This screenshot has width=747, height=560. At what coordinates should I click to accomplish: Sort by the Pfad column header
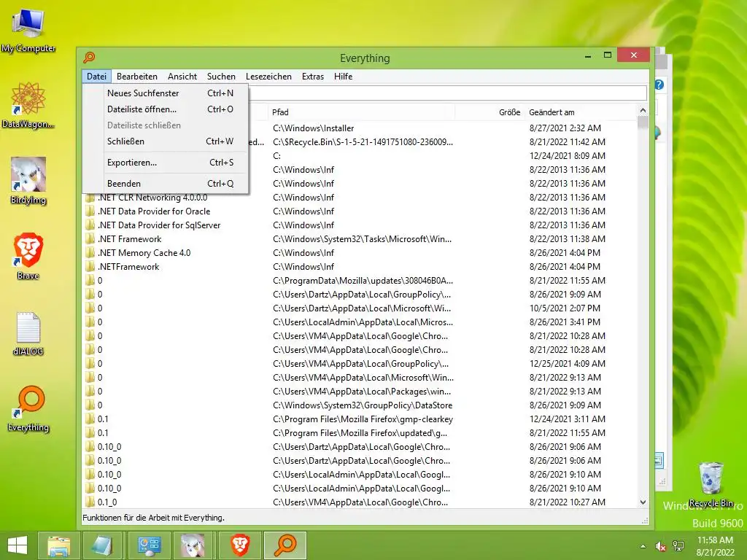pos(361,112)
